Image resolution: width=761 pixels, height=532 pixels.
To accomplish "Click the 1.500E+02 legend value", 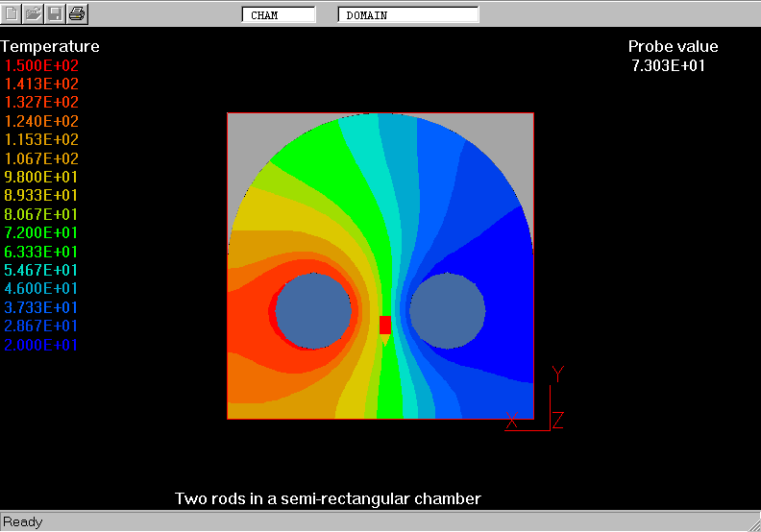I will coord(42,65).
